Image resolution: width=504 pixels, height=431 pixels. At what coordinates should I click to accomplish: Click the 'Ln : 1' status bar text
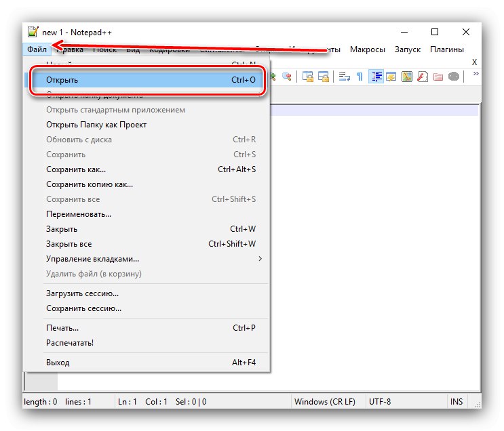(x=128, y=402)
